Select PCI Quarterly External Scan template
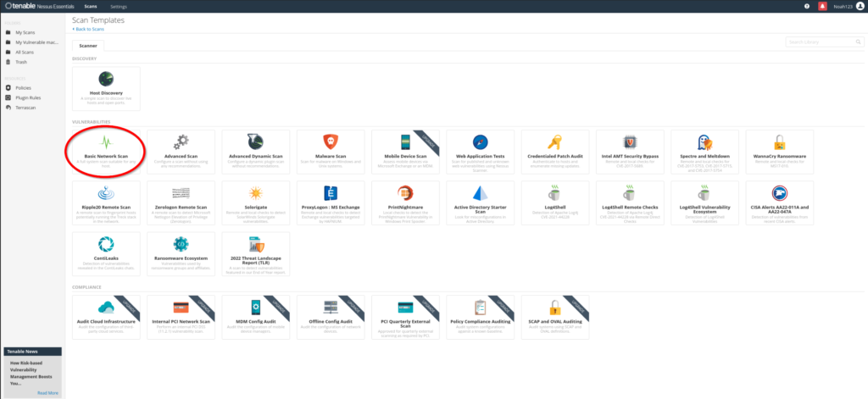The height and width of the screenshot is (399, 868). (405, 317)
